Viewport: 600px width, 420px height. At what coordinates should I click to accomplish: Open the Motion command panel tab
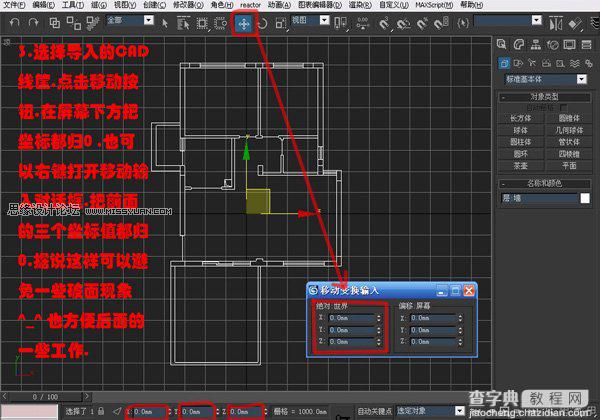click(x=553, y=44)
